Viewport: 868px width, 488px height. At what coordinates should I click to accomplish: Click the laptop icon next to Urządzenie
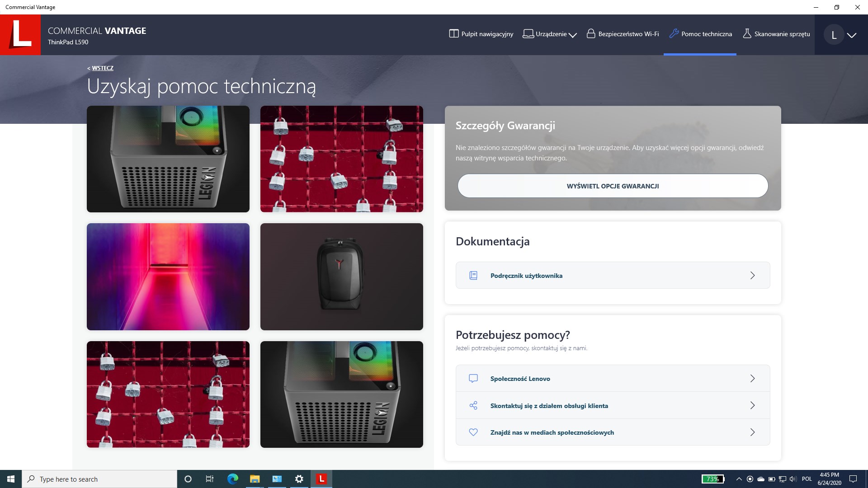(x=528, y=34)
